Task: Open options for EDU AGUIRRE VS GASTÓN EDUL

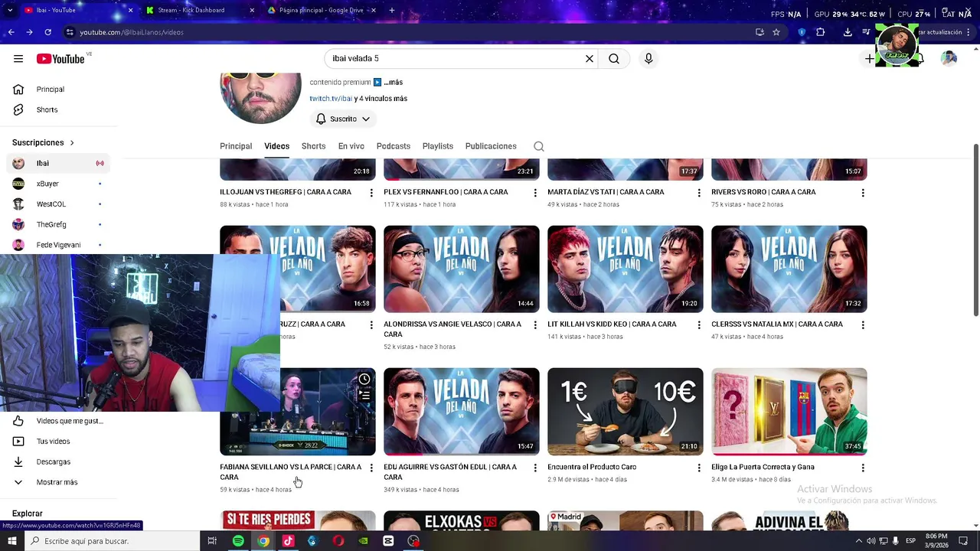Action: click(535, 468)
